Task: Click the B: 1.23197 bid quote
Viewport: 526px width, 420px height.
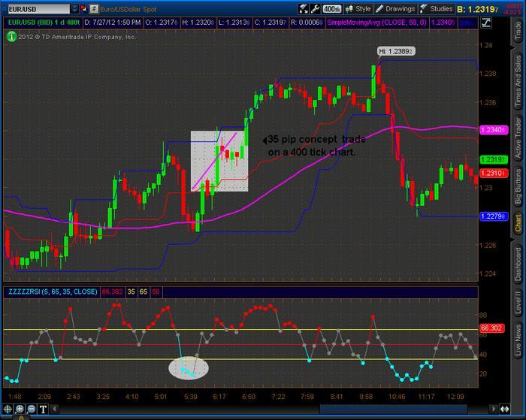Action: pyautogui.click(x=478, y=10)
